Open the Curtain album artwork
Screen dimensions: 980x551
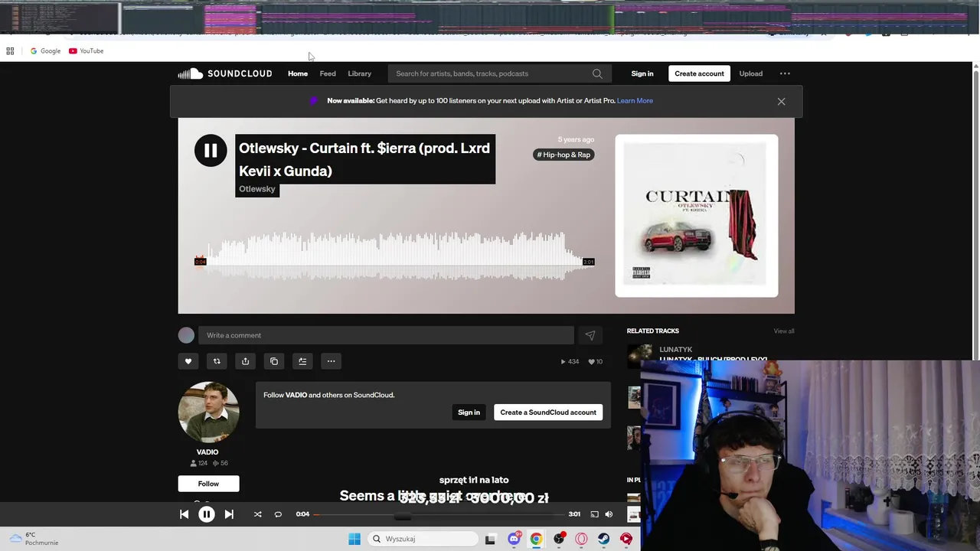[x=697, y=216]
